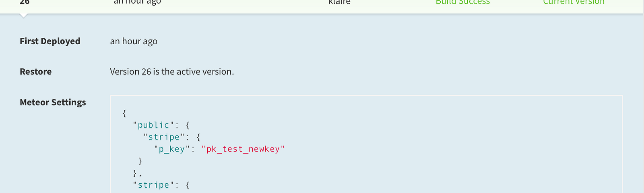Click the red pk_test_newkey value

click(243, 149)
